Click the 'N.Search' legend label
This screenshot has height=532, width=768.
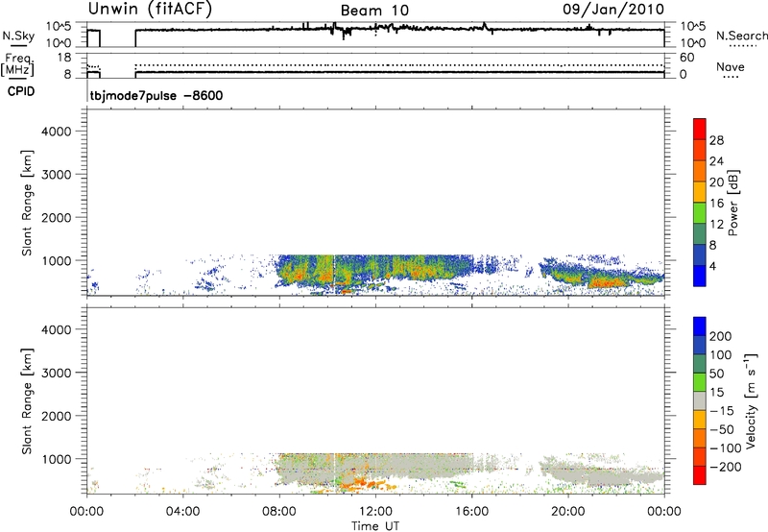tap(741, 36)
